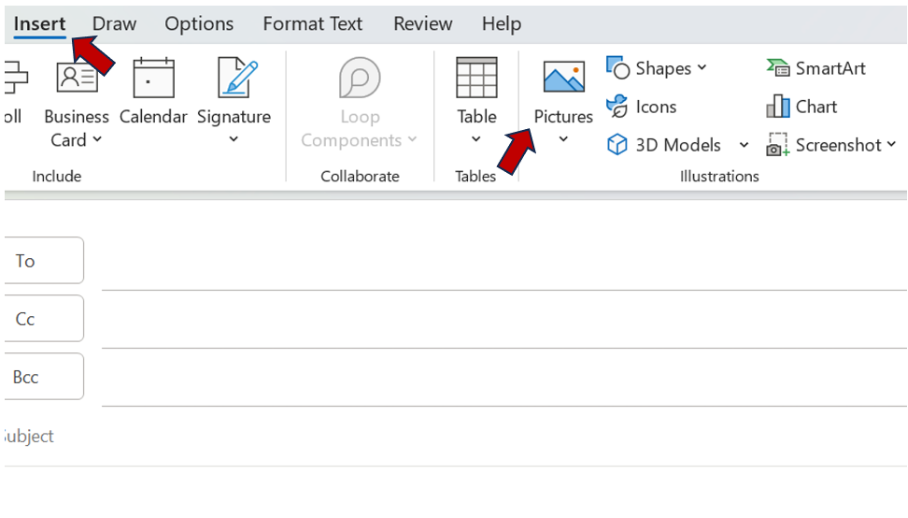908x518 pixels.
Task: Open the Format Text tab
Action: coord(313,23)
